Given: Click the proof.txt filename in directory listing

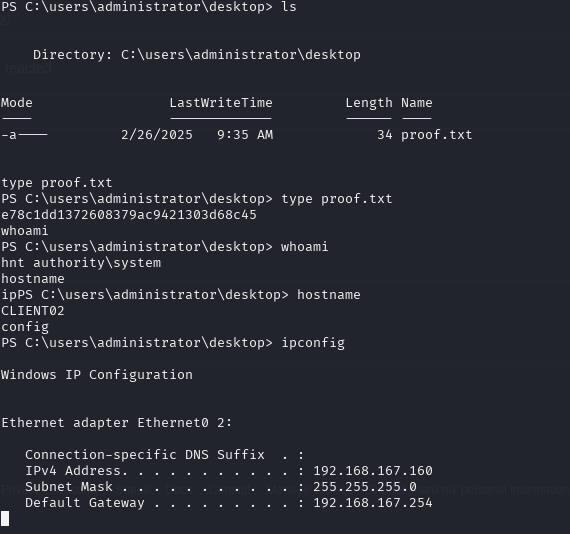Looking at the screenshot, I should (x=437, y=135).
